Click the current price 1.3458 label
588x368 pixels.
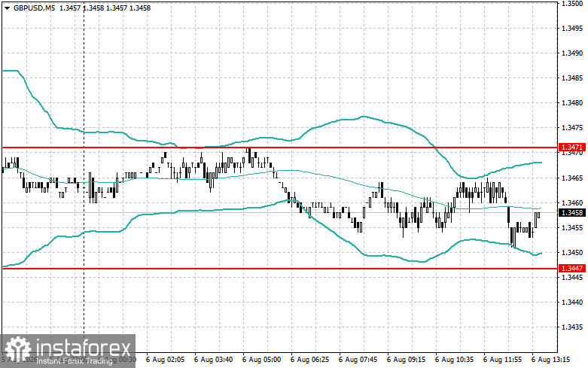coord(571,213)
